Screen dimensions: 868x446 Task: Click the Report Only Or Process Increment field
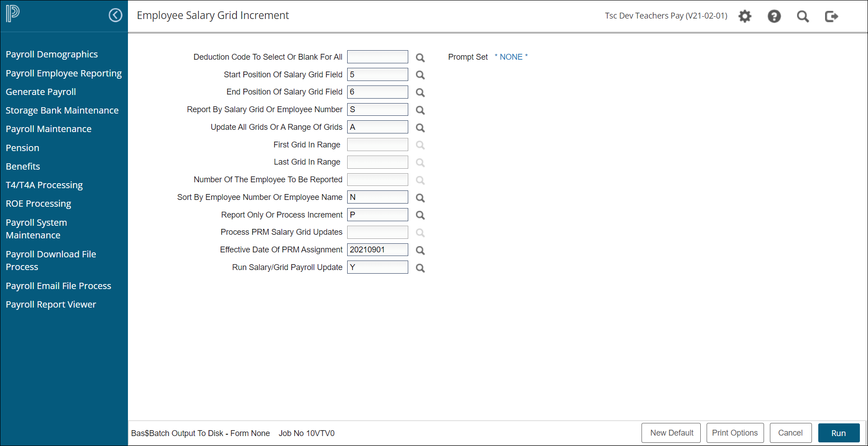[x=377, y=215]
